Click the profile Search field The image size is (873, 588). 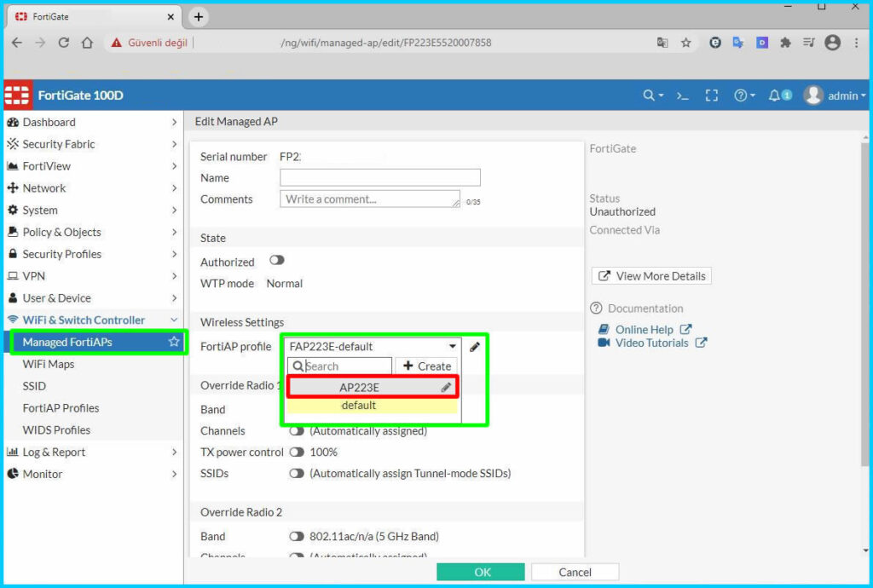(339, 366)
